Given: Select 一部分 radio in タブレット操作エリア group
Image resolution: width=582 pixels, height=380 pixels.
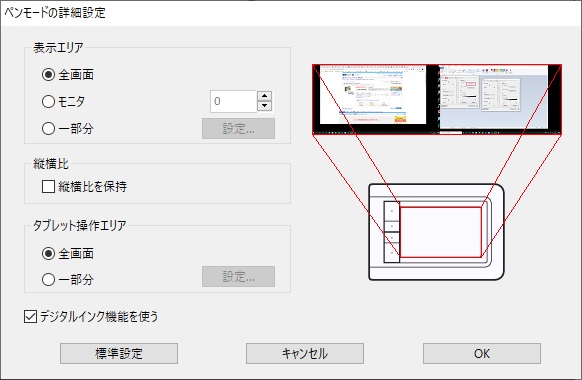Looking at the screenshot, I should click(x=68, y=279).
